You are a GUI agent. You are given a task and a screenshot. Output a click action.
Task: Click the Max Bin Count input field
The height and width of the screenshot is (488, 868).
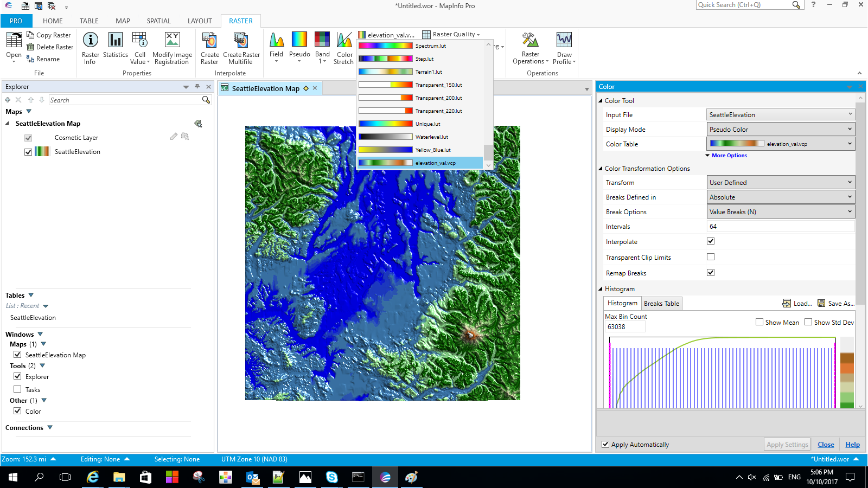[625, 326]
